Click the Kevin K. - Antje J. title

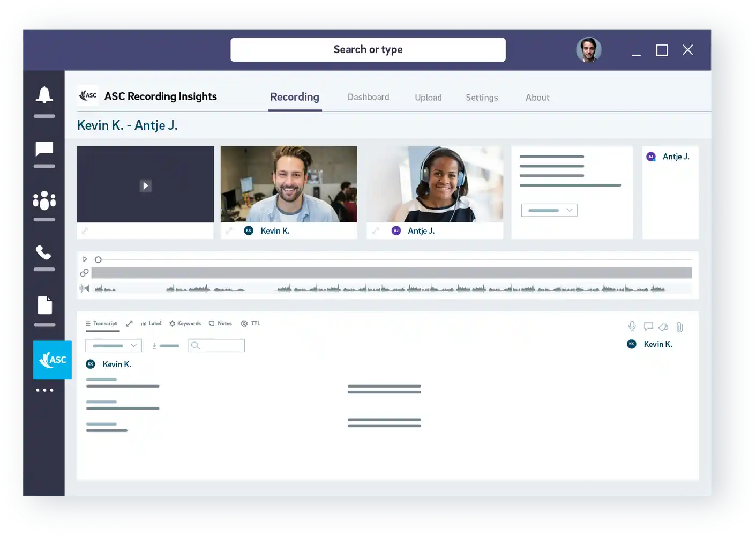(128, 125)
